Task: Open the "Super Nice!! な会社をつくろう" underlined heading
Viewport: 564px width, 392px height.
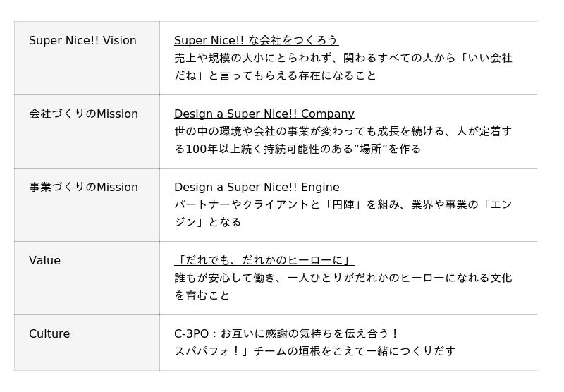Action: coord(256,41)
